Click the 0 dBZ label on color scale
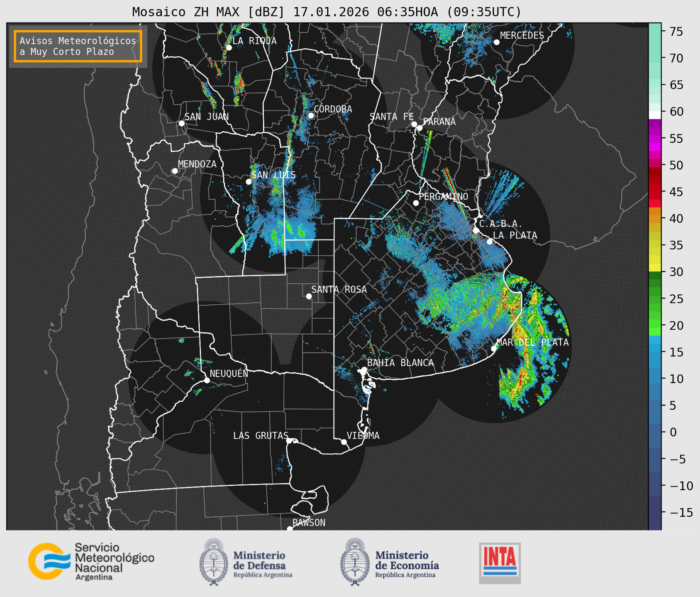This screenshot has height=597, width=700. [x=673, y=433]
